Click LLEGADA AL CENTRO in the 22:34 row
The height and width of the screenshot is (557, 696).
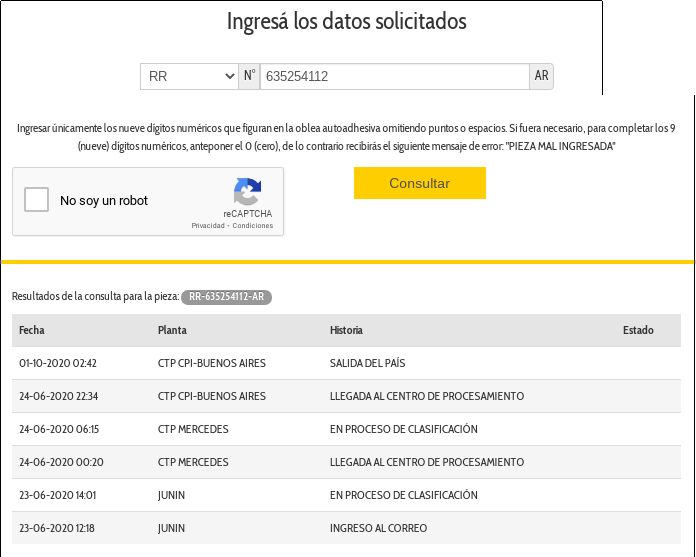tap(427, 396)
